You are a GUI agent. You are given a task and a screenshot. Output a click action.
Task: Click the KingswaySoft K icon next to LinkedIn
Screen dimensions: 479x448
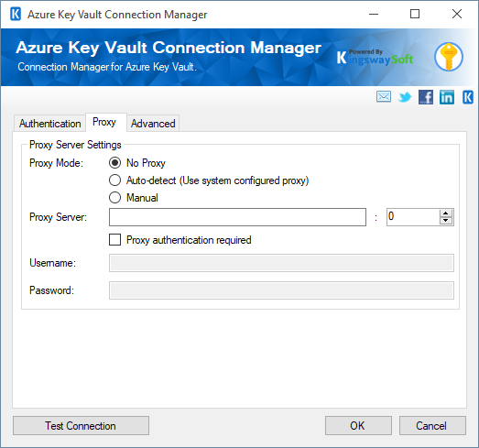468,97
